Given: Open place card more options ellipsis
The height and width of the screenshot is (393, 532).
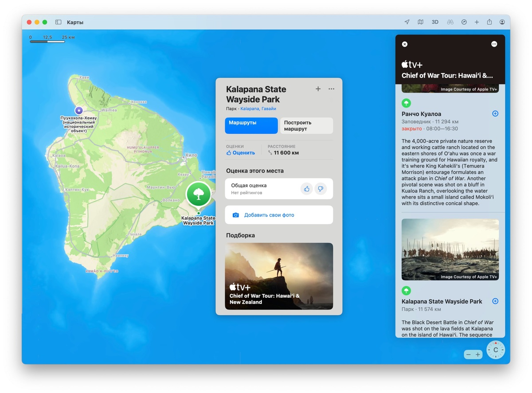Looking at the screenshot, I should click(x=331, y=89).
